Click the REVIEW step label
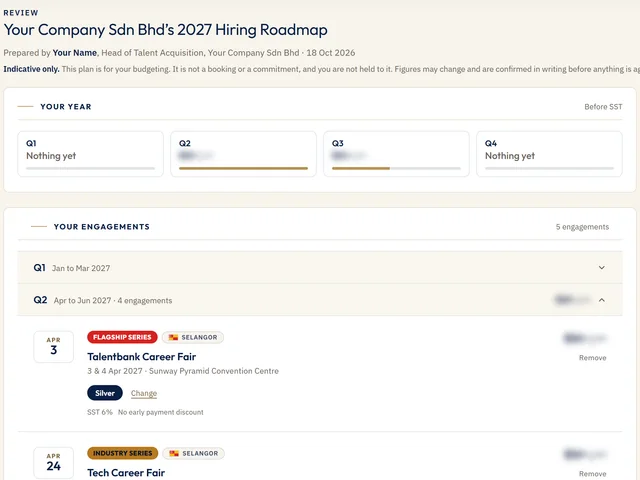The height and width of the screenshot is (480, 640). click(21, 13)
